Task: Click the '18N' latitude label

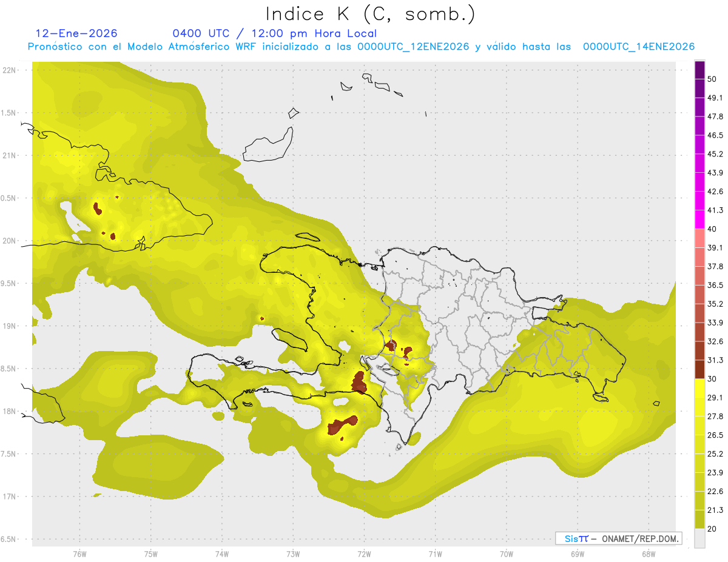Action: point(10,411)
